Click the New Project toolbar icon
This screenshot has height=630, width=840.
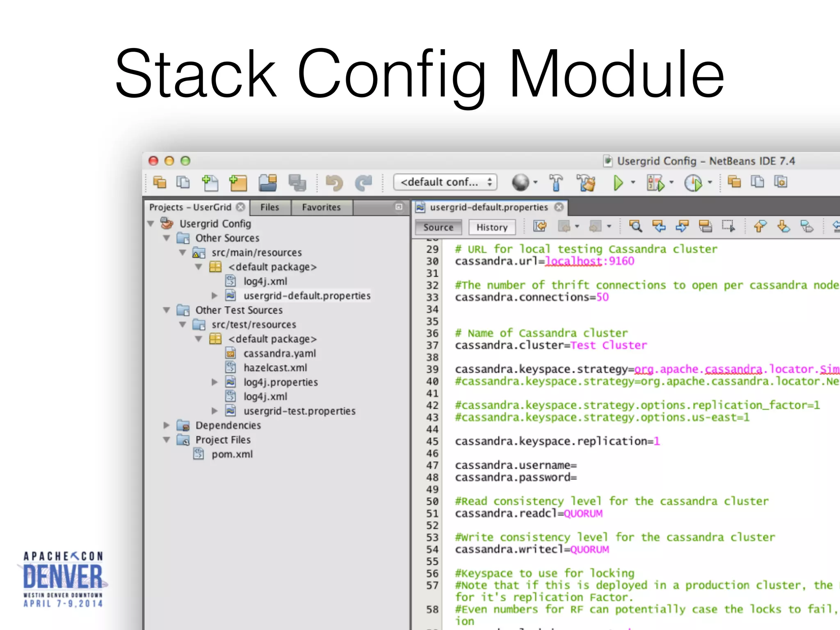coord(238,183)
